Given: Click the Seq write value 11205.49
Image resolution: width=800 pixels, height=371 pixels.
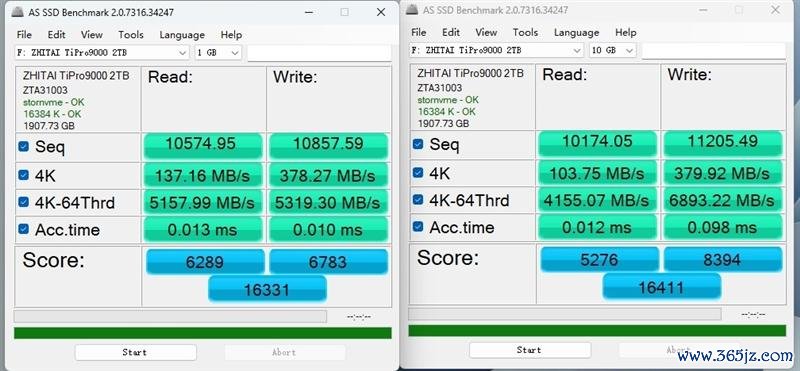Looking at the screenshot, I should (723, 144).
